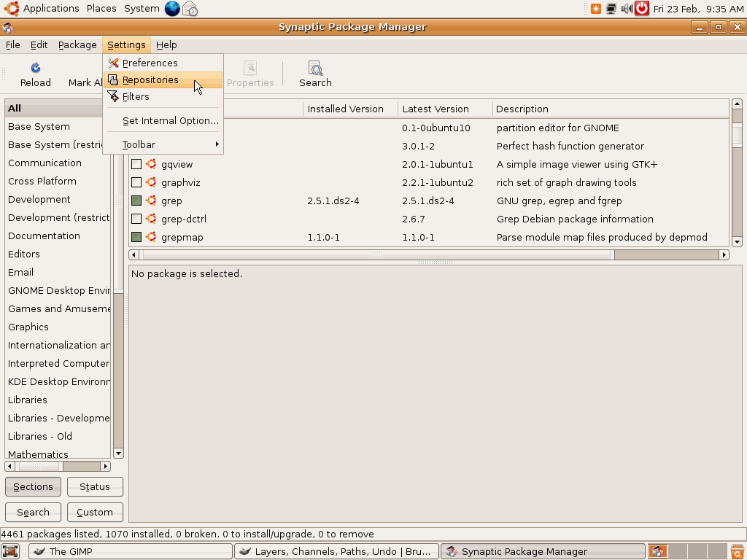Toggle the installed grep package checkbox
Viewport: 747px width, 560px height.
click(x=136, y=201)
